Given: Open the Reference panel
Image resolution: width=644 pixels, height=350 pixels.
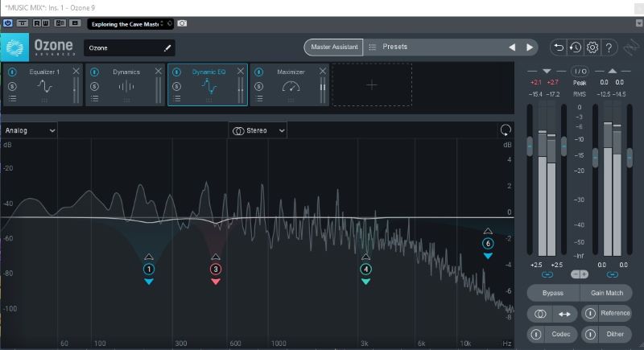Looking at the screenshot, I should point(615,314).
